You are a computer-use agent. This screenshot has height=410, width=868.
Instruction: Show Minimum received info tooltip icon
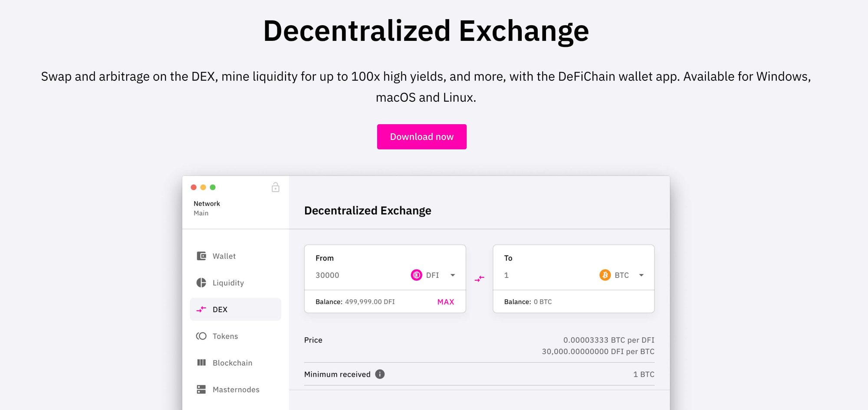[x=380, y=374]
